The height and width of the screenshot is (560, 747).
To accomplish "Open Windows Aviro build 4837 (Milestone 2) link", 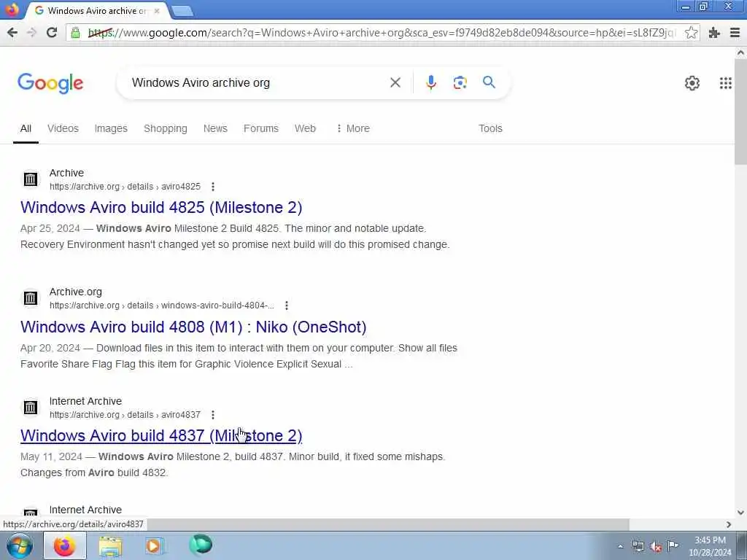I will point(161,436).
